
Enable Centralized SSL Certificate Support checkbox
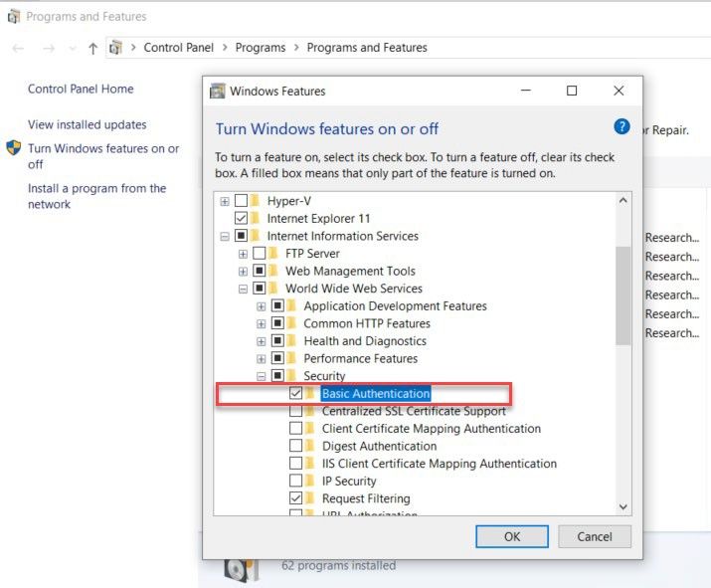(295, 411)
